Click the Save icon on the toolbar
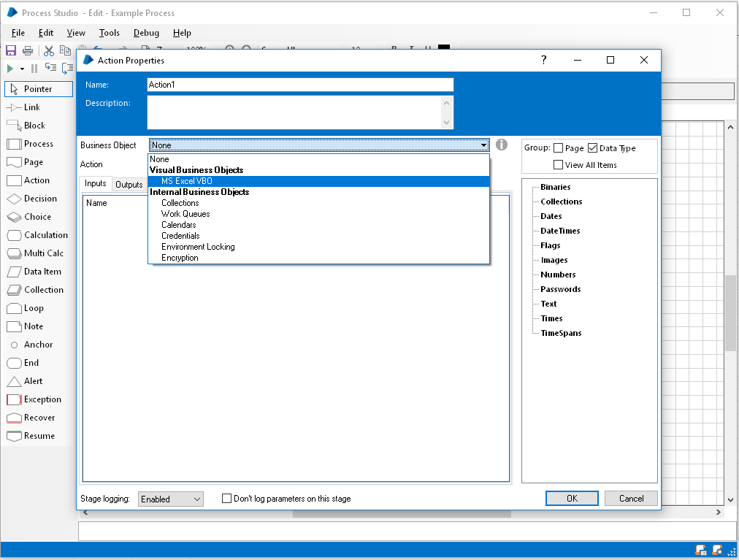This screenshot has height=560, width=739. click(x=11, y=50)
